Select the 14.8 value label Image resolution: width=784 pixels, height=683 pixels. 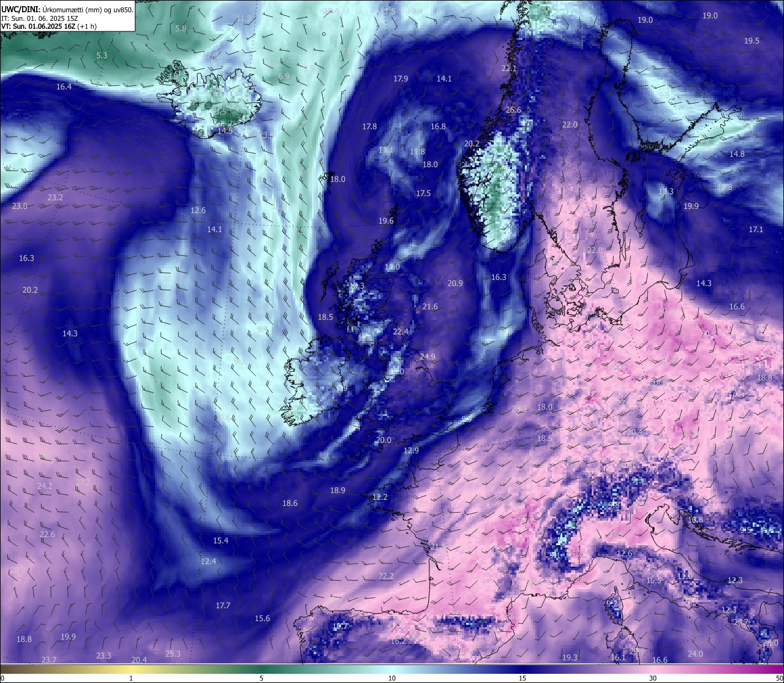tap(737, 154)
